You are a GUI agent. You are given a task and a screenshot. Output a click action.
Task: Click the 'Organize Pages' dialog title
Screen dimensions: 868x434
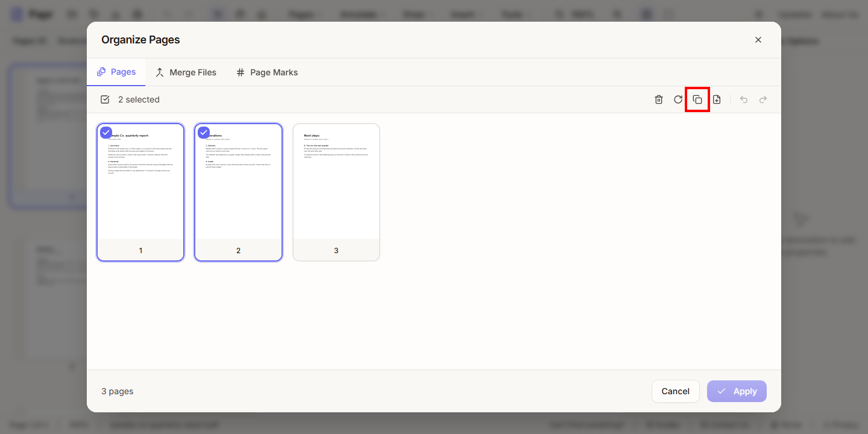[x=140, y=40]
